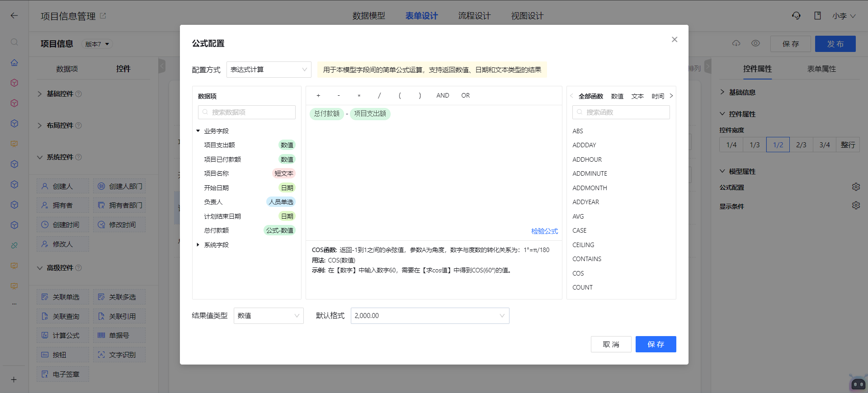Set control width to 1/4
The image size is (868, 393).
[x=731, y=145]
